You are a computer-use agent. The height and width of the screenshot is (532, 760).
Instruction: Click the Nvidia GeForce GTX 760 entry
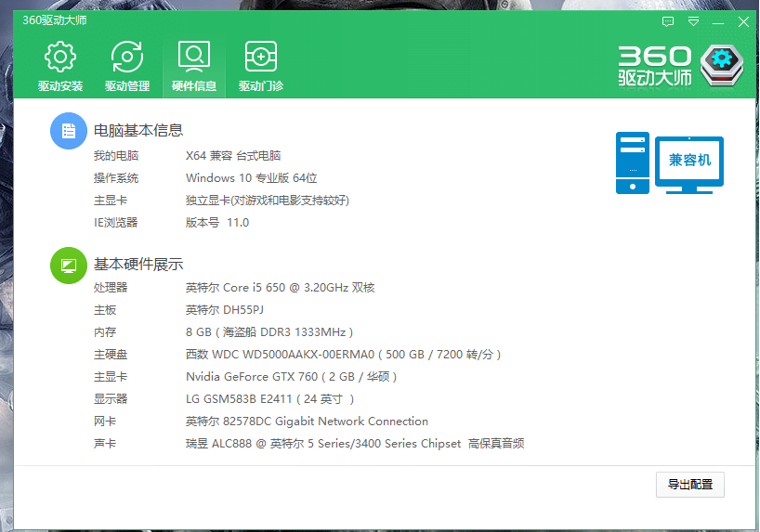pos(291,377)
